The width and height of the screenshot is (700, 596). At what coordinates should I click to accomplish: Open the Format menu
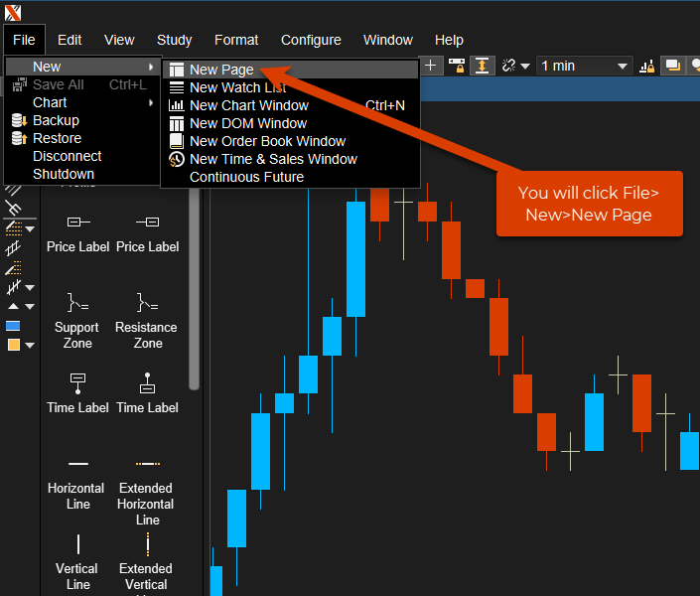(x=236, y=40)
